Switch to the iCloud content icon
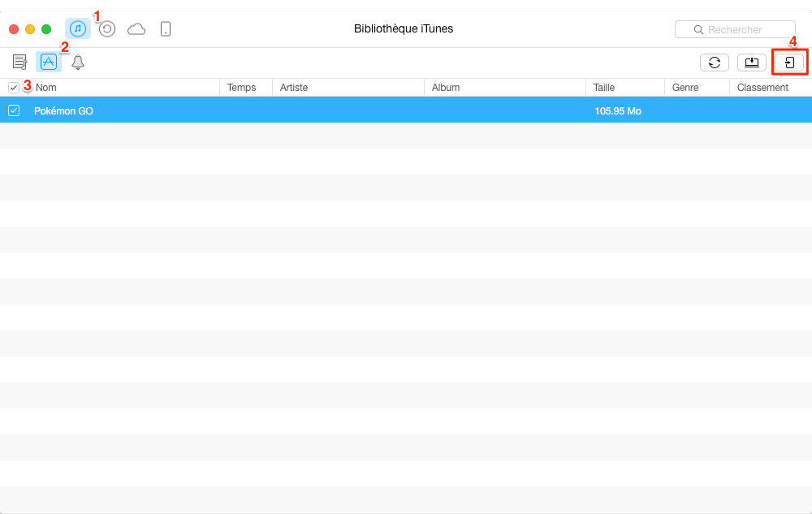The width and height of the screenshot is (812, 514). click(x=136, y=29)
